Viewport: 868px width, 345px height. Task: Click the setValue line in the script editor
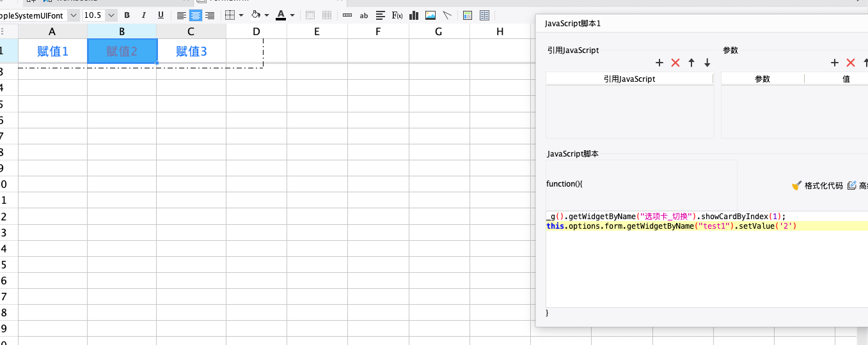coord(672,226)
